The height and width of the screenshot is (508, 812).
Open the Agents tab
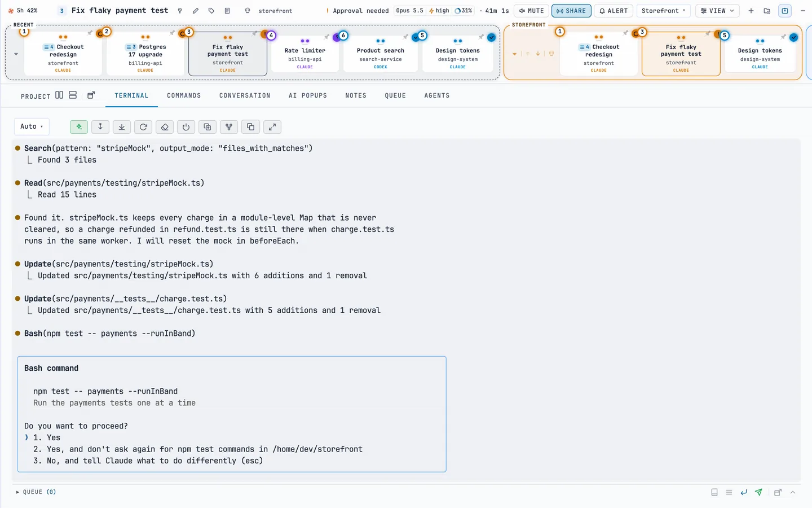coord(437,96)
